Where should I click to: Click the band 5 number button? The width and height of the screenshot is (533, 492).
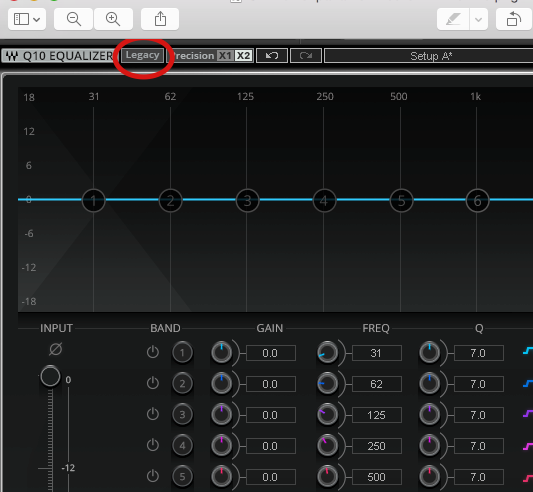click(183, 476)
